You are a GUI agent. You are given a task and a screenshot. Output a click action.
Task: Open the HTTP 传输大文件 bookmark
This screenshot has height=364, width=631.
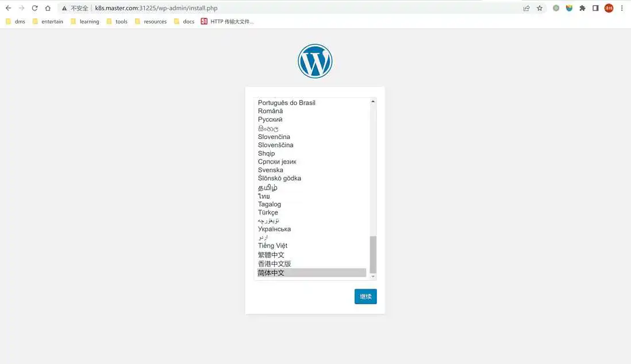coord(228,22)
